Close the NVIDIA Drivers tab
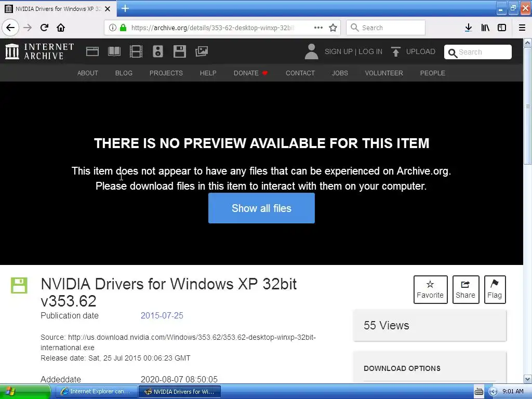This screenshot has height=399, width=532. tap(108, 9)
